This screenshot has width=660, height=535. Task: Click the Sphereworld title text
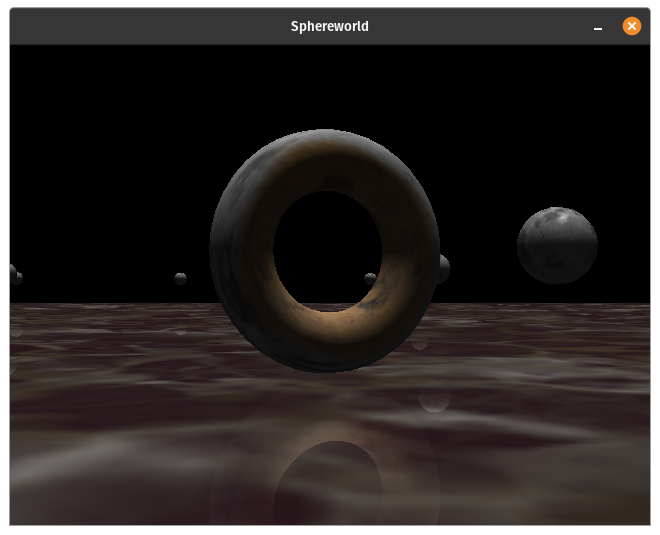pos(330,26)
